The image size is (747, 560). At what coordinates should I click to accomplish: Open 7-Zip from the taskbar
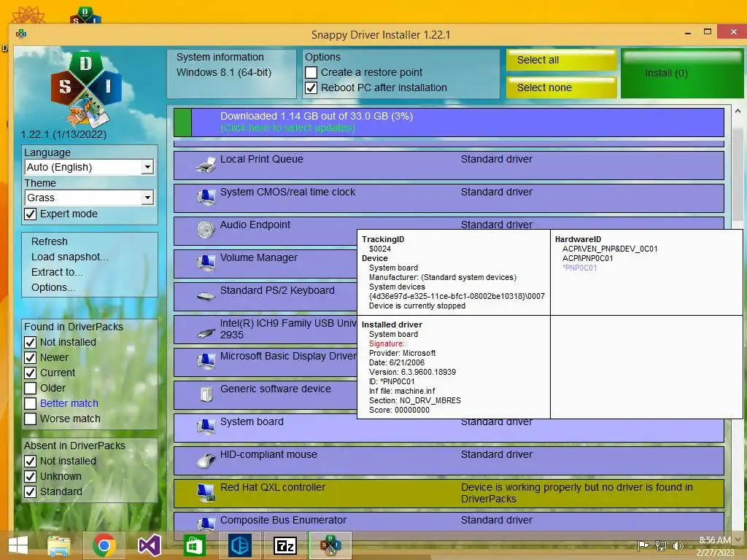coord(285,545)
